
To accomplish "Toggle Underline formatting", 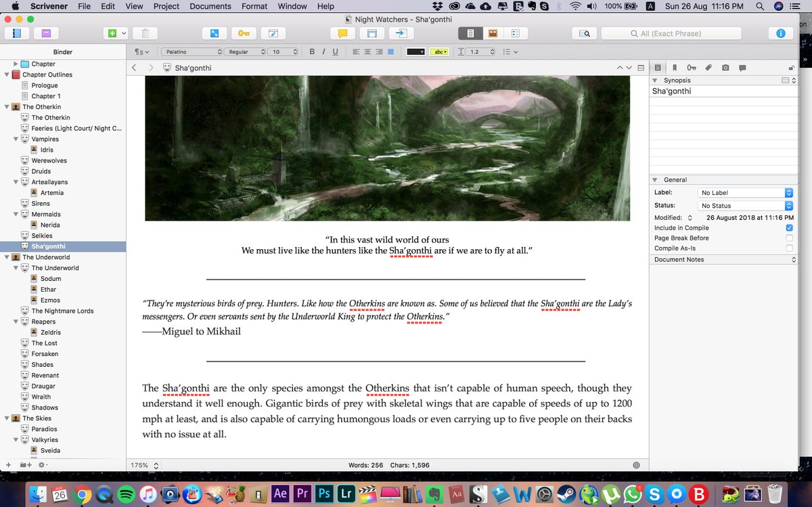I will [335, 51].
